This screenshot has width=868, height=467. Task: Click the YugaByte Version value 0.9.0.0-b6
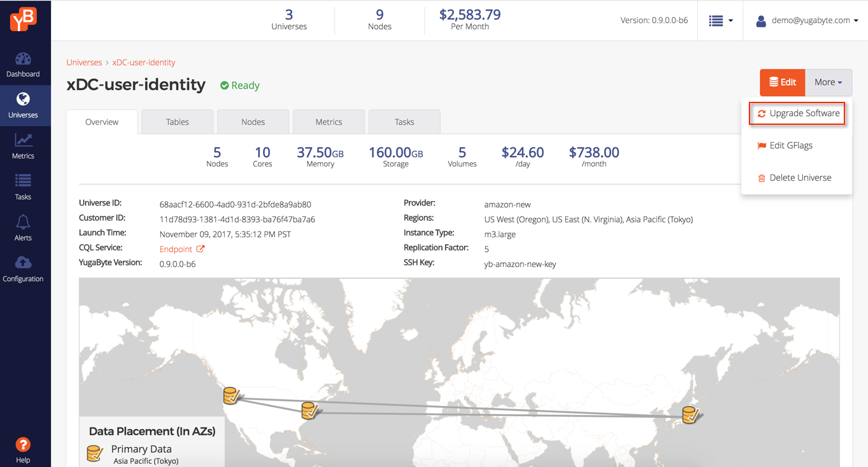coord(177,264)
